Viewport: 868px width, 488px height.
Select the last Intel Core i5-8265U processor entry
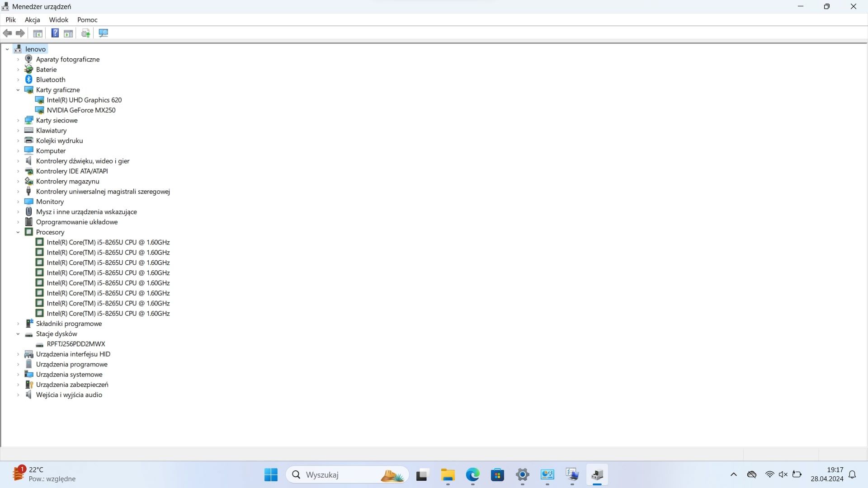108,313
